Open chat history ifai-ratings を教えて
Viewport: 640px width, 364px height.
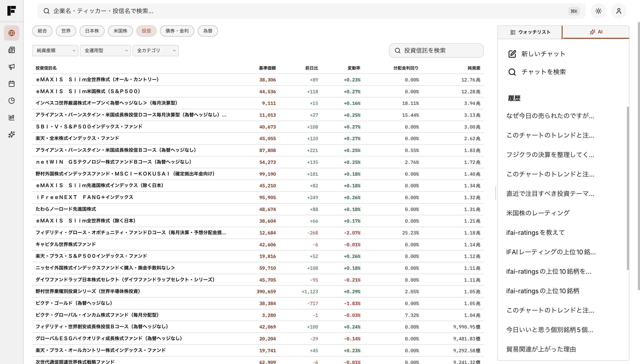[x=535, y=233]
